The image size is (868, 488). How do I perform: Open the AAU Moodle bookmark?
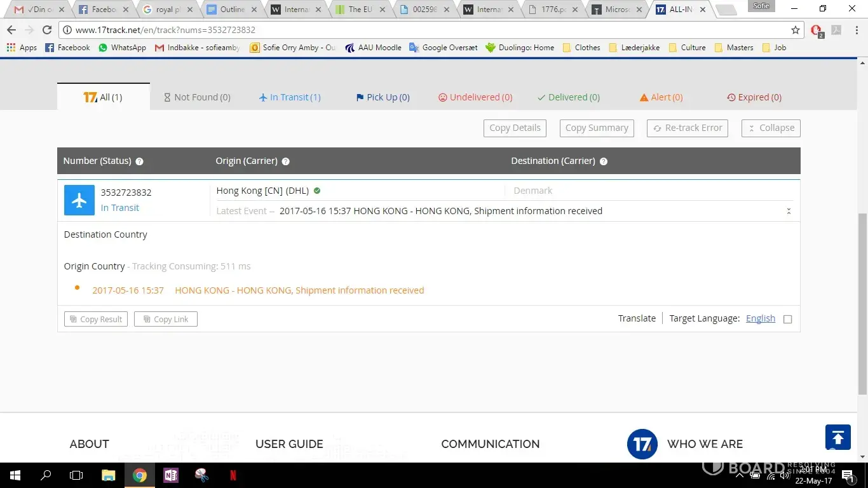point(374,48)
